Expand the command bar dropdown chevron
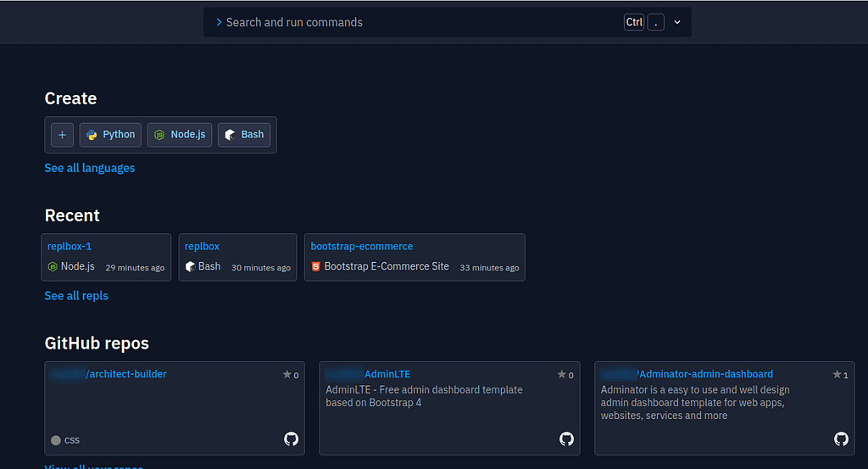Screen dimensions: 868x469 click(677, 22)
